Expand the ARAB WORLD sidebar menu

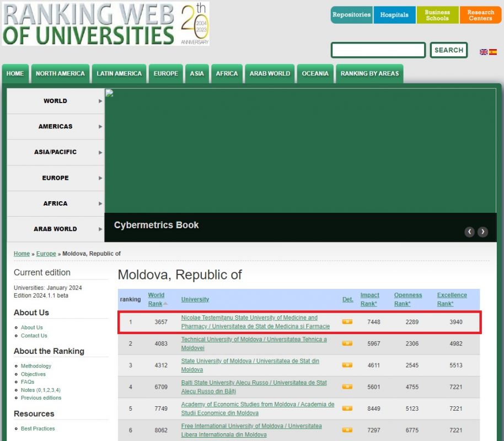pyautogui.click(x=55, y=229)
